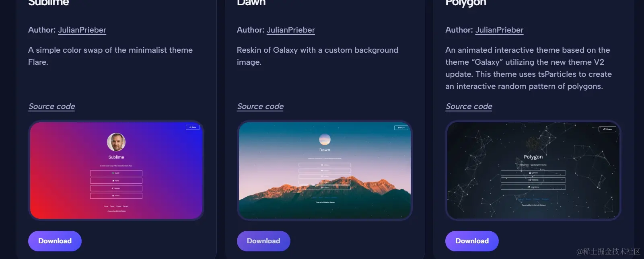Click the avatar photo in Sublime preview
This screenshot has width=644, height=259.
116,142
